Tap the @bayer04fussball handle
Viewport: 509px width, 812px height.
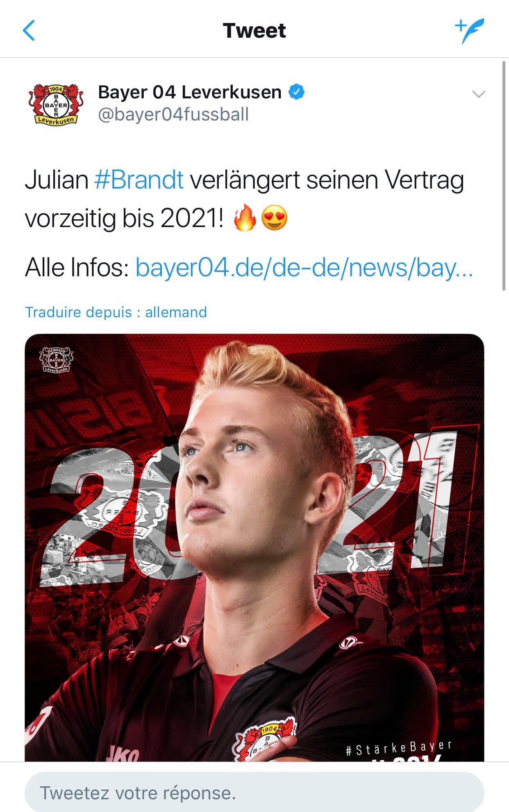pos(173,114)
